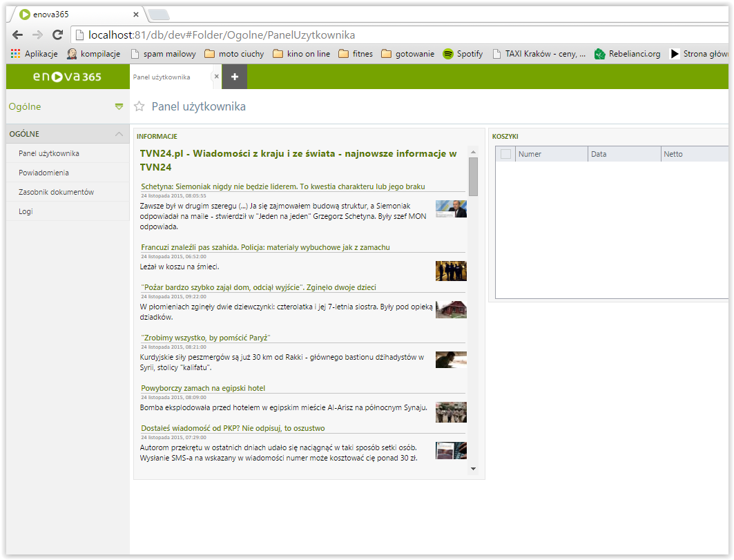Toggle the select-all checkbox in Koszyki table
Viewport: 734px width, 560px height.
tap(505, 154)
